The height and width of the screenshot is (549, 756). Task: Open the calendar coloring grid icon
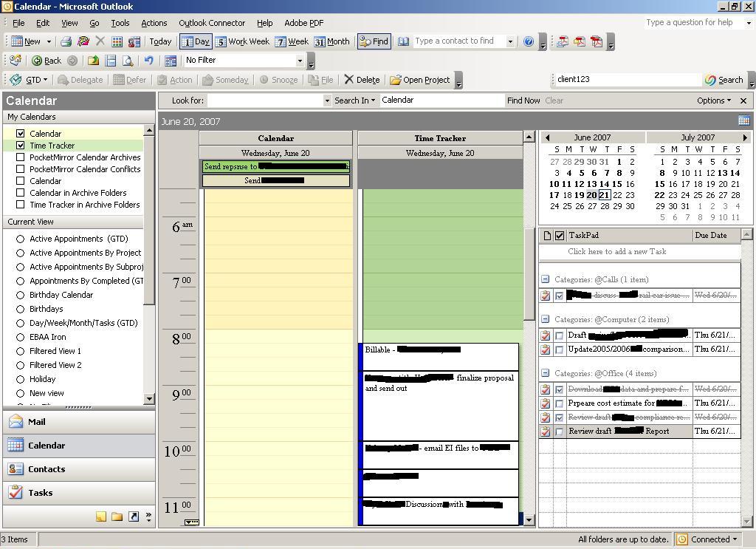[x=117, y=41]
